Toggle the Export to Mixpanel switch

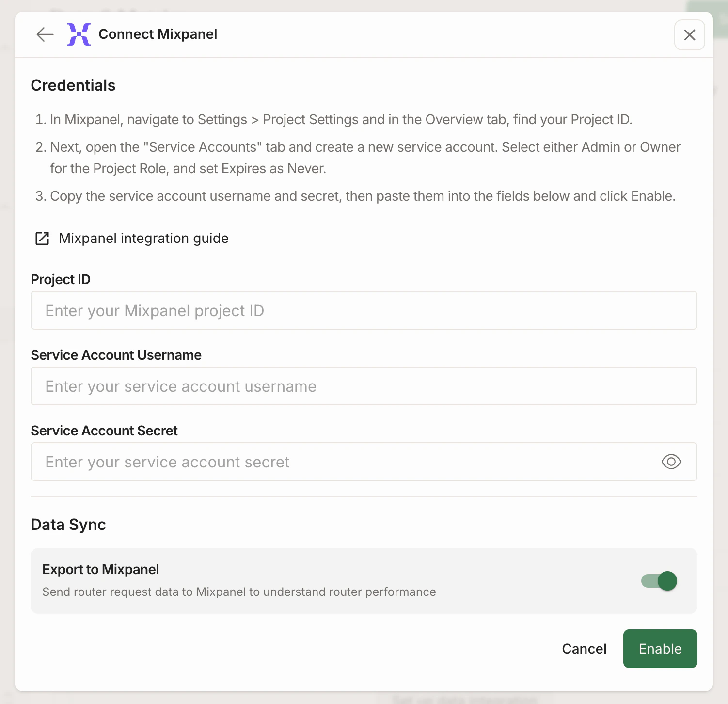click(659, 581)
